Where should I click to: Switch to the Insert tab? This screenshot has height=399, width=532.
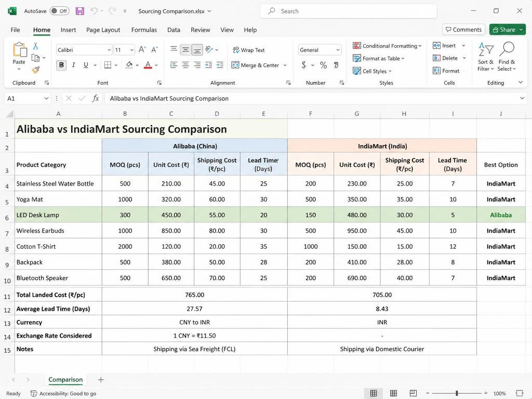coord(68,30)
